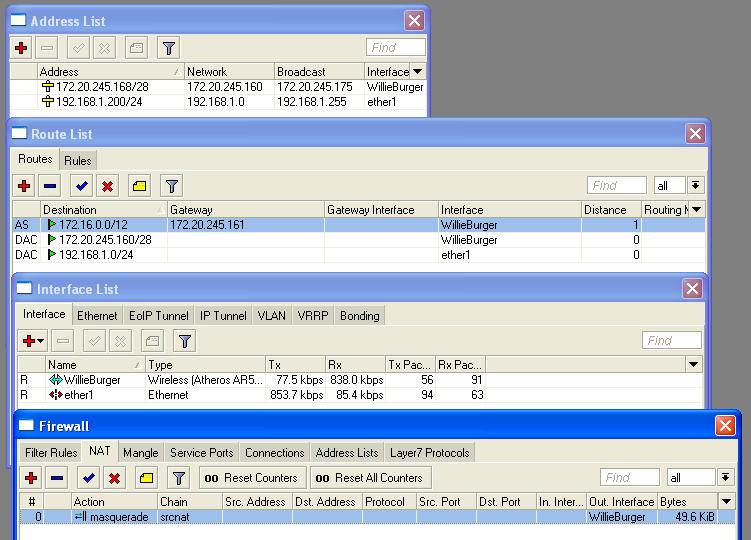Open filter funnel in Route List

(x=171, y=186)
